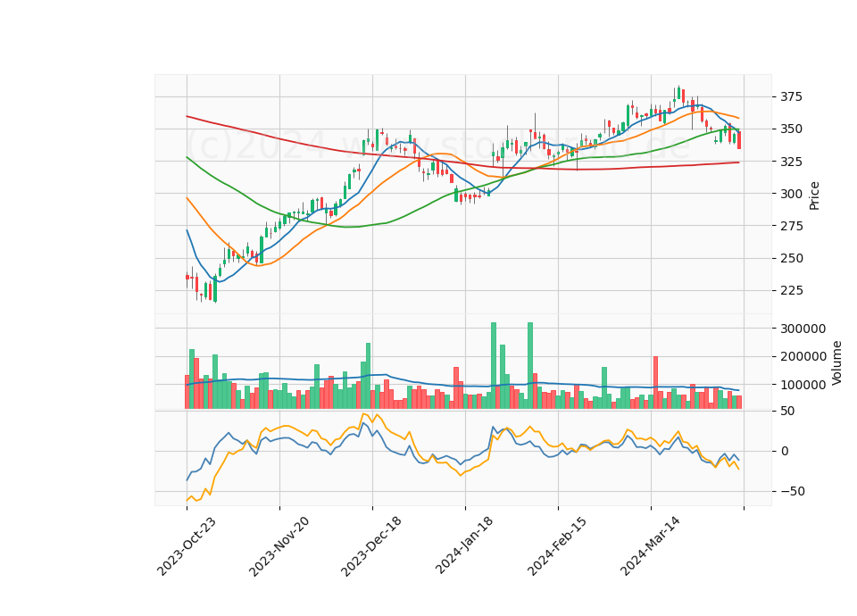Screen dimensions: 857x616
Task: Click the 2024-Feb-15 date label
Action: click(x=557, y=546)
